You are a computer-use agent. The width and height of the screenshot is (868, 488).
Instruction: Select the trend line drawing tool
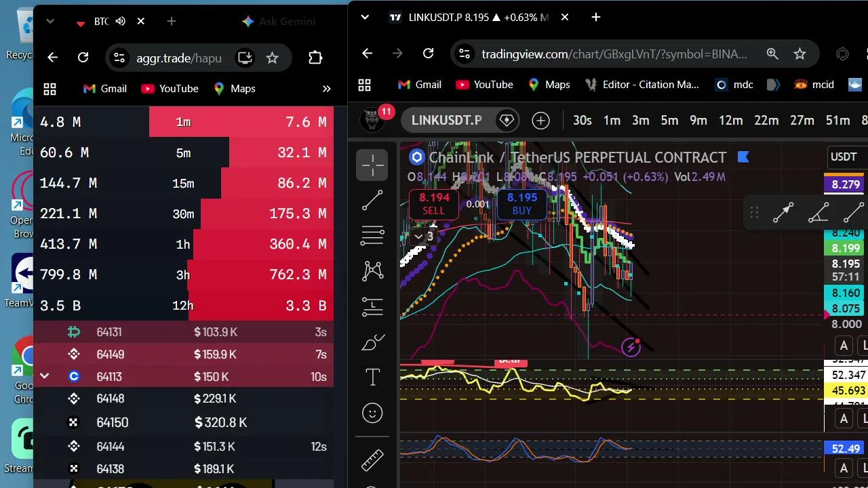[x=372, y=201]
